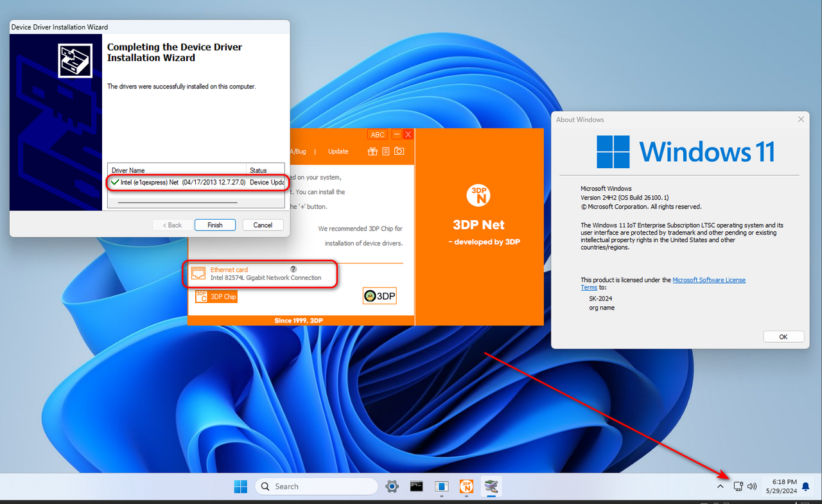Open the document list icon in 3DP Net

pos(386,152)
